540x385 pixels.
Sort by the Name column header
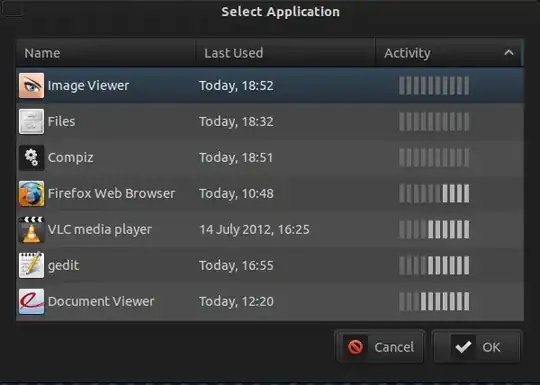point(106,53)
